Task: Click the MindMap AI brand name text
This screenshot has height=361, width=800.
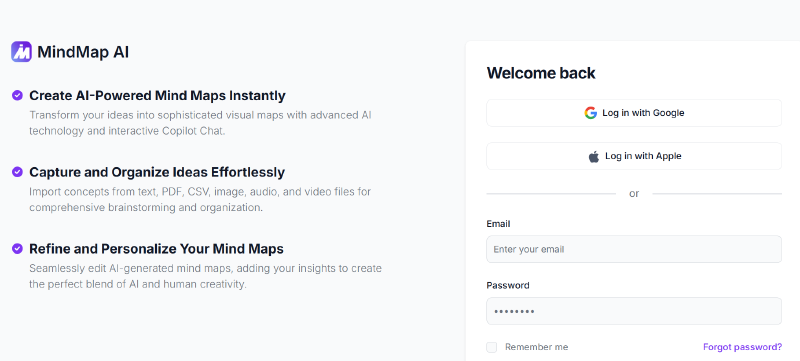Action: [83, 52]
